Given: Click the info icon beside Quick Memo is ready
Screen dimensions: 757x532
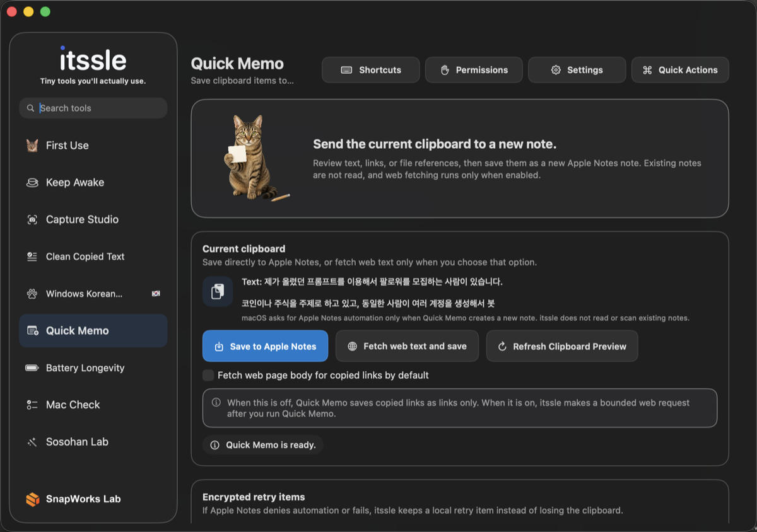Looking at the screenshot, I should click(x=214, y=445).
